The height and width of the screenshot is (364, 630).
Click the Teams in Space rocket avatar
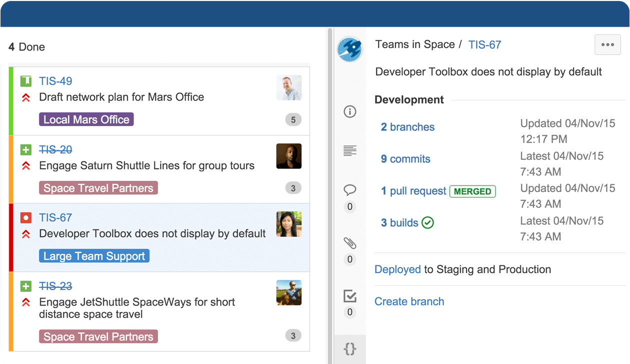pyautogui.click(x=349, y=49)
